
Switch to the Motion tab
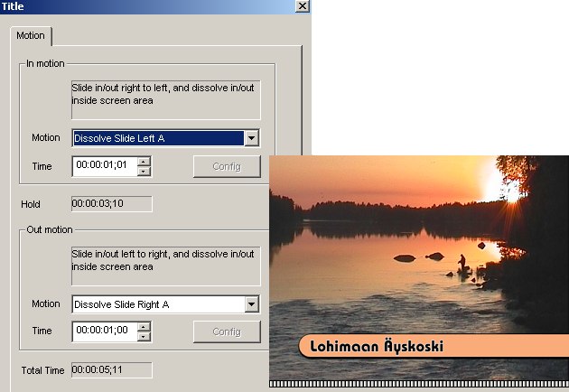click(31, 36)
